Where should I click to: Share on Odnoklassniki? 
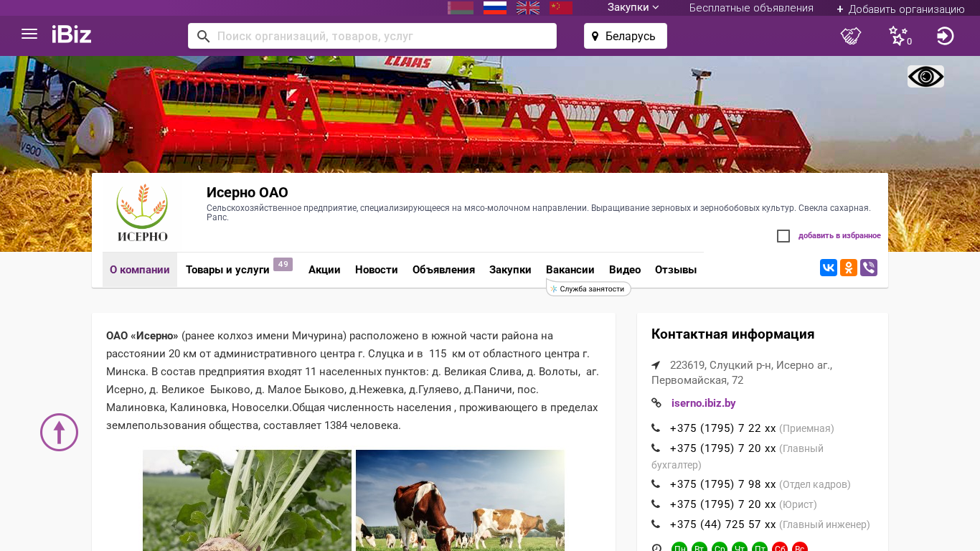coord(849,268)
